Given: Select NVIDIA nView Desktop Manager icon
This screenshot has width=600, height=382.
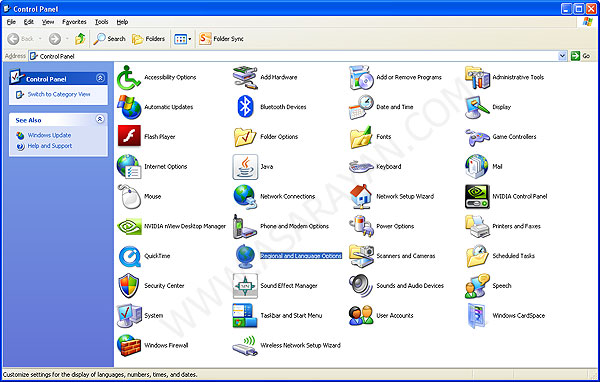Looking at the screenshot, I should [129, 226].
